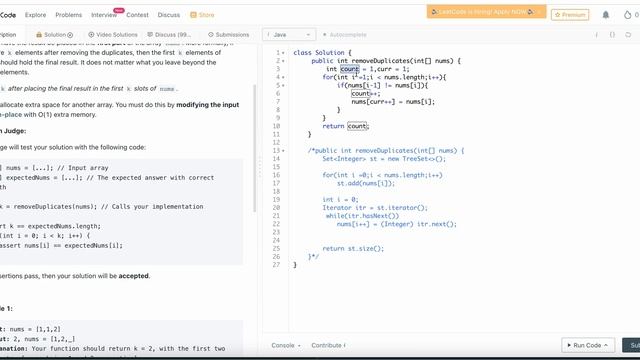Click line number 27 in the gutter
Image resolution: width=640 pixels, height=360 pixels.
[x=276, y=265]
